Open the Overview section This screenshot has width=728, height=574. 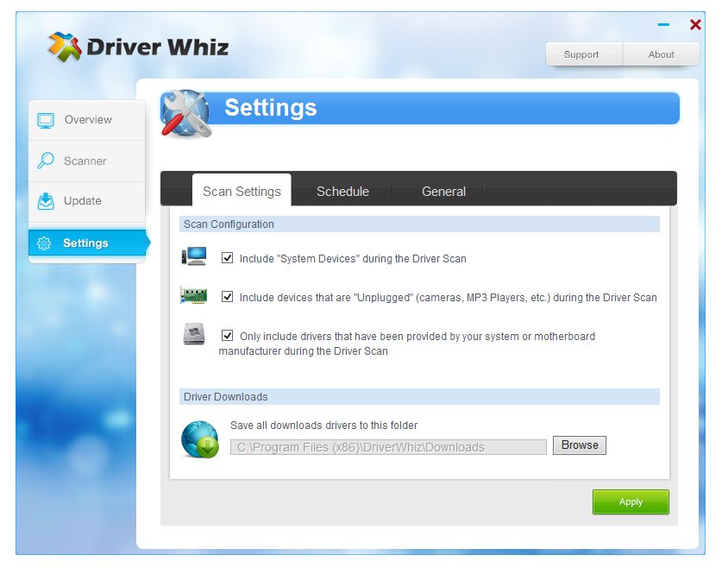point(87,120)
